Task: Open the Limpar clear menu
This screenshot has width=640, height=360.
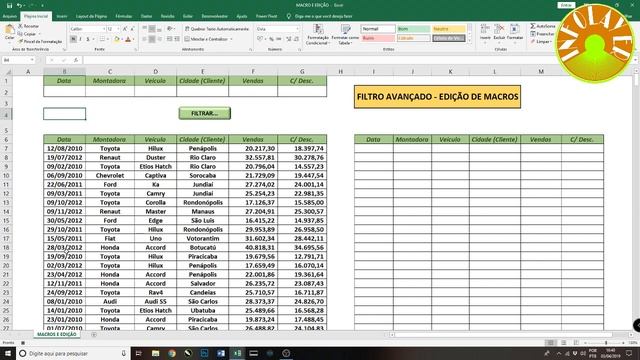Action: 541,42
